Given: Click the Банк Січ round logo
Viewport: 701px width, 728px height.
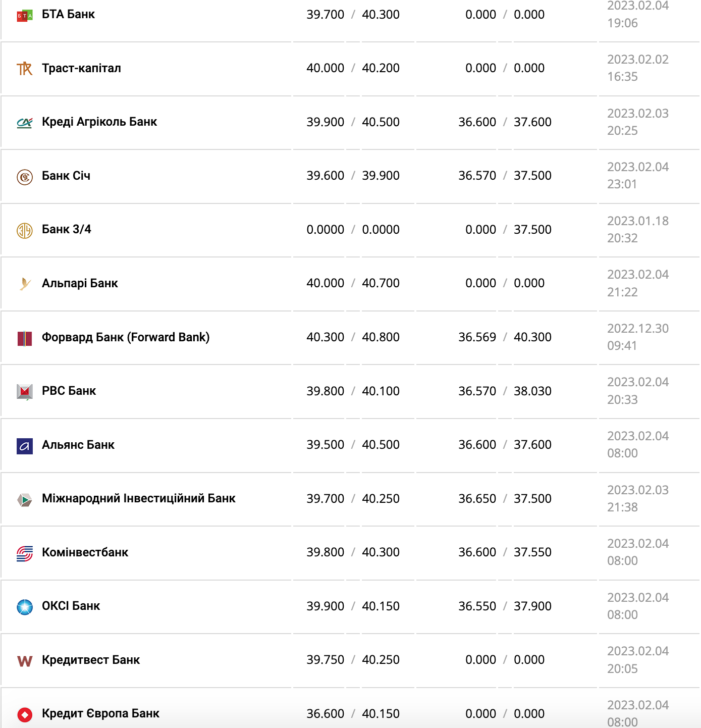Looking at the screenshot, I should (x=24, y=177).
